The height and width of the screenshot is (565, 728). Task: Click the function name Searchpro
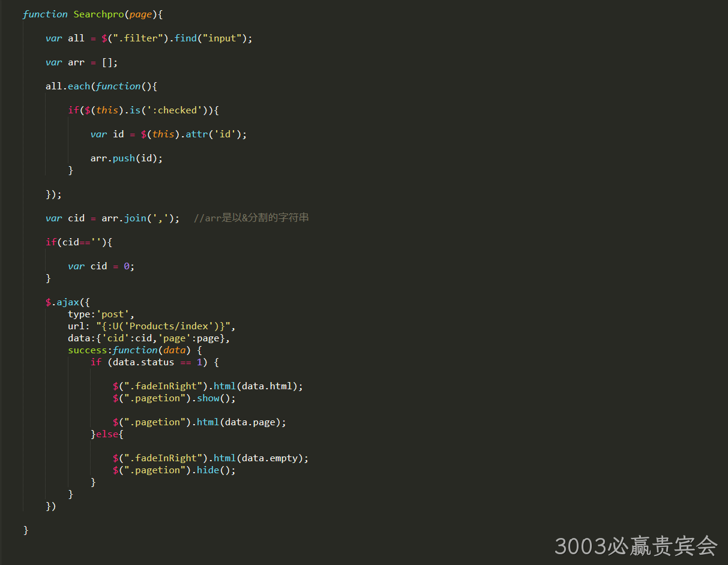pyautogui.click(x=98, y=14)
